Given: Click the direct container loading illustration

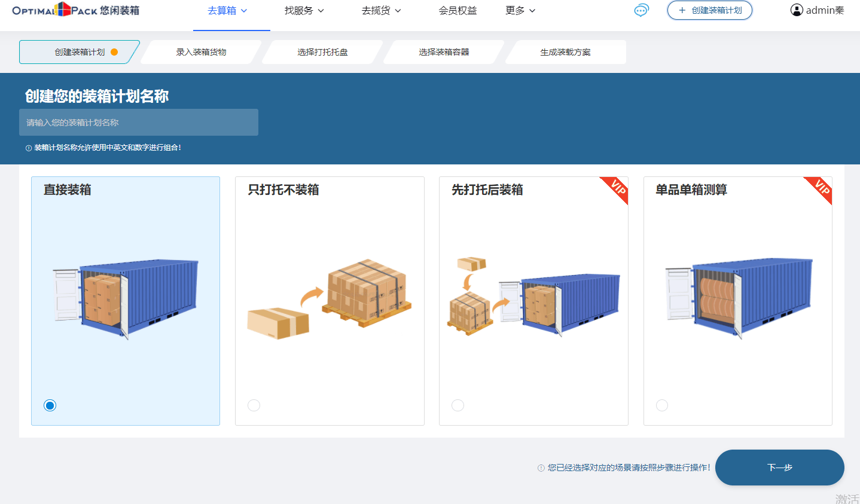Looking at the screenshot, I should click(126, 299).
